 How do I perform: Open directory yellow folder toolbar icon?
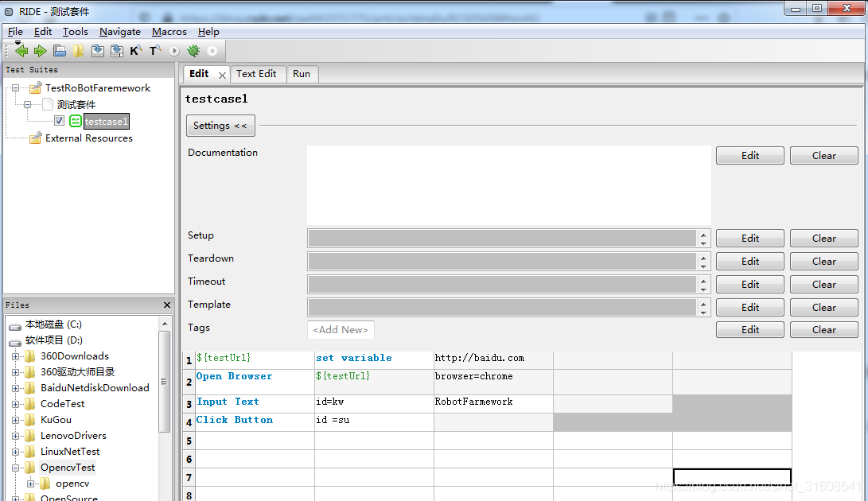pyautogui.click(x=78, y=51)
